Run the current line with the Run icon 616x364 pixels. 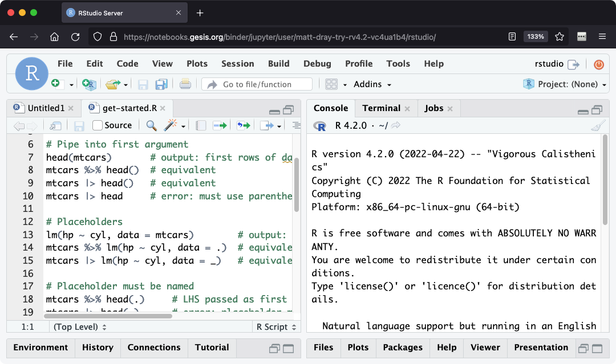[x=220, y=125]
